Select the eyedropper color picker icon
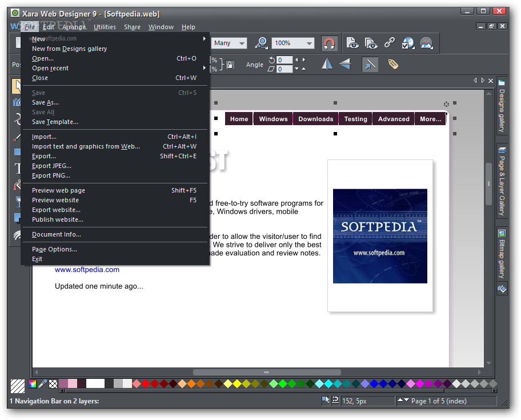 coord(42,384)
